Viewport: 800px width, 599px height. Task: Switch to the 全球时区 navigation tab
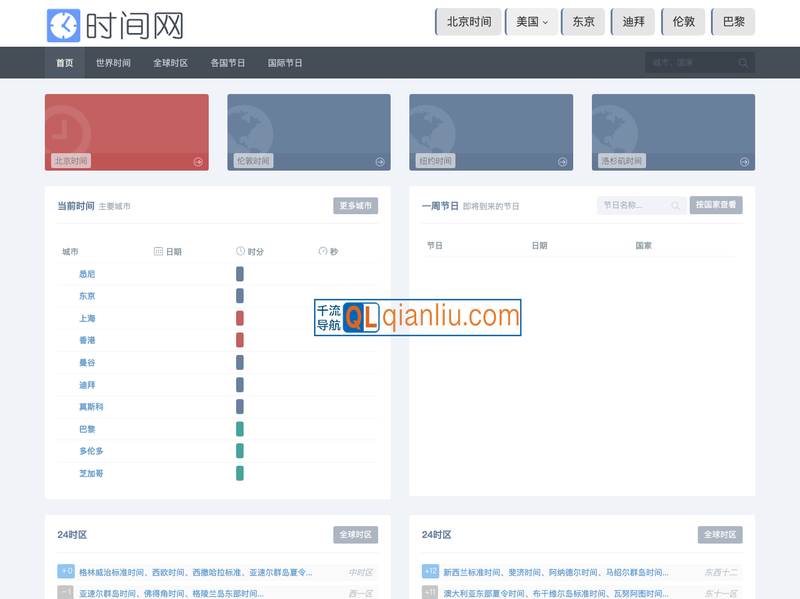point(170,63)
